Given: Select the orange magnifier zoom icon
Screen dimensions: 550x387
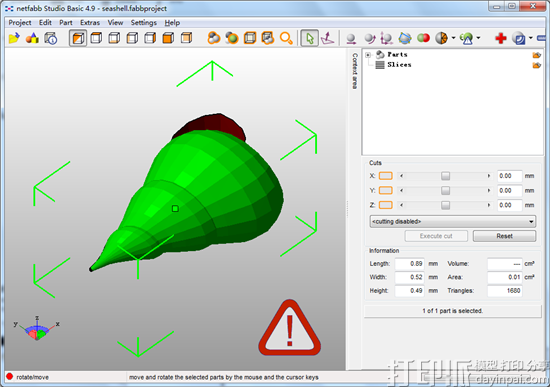Looking at the screenshot, I should click(x=286, y=38).
